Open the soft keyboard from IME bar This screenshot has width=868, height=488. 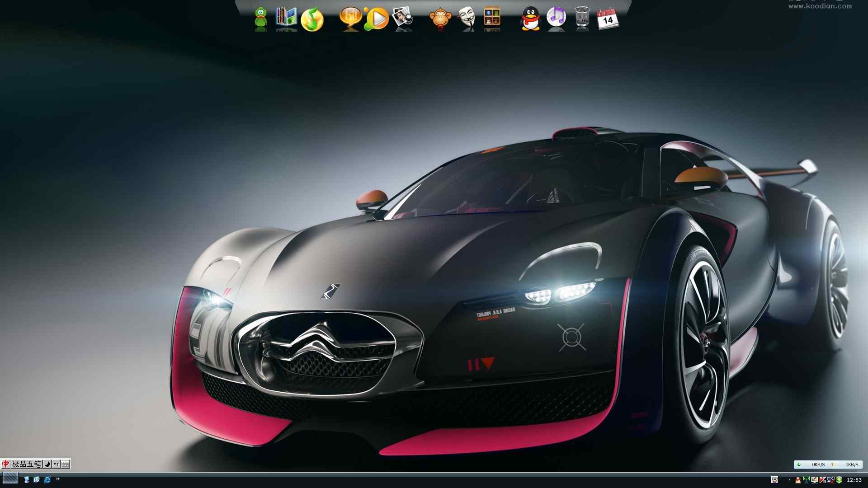pos(66,464)
